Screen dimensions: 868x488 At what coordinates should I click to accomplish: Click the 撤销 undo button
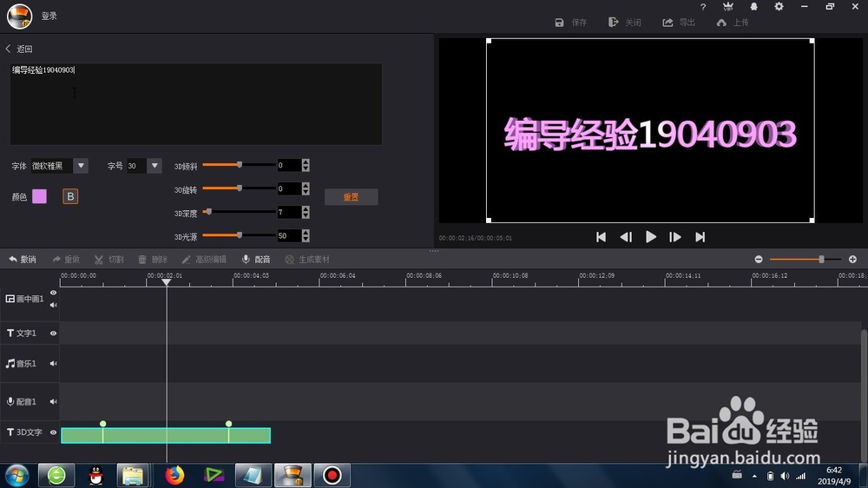tap(23, 260)
